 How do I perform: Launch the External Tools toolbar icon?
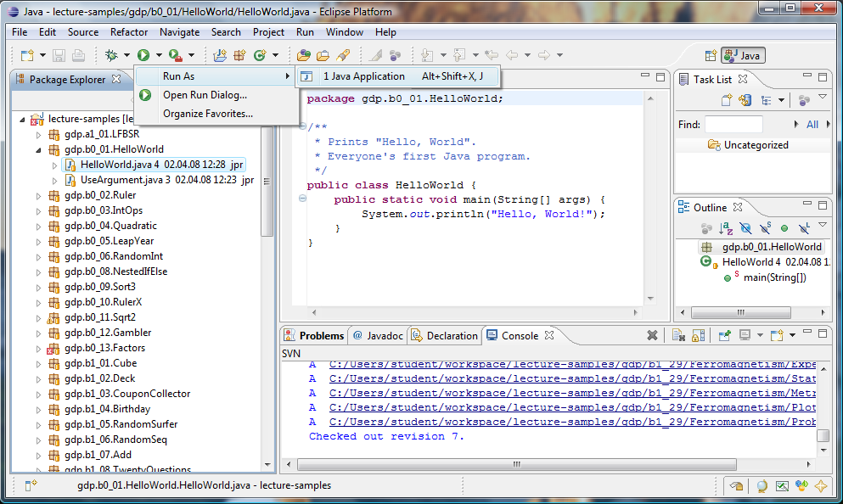tap(175, 55)
